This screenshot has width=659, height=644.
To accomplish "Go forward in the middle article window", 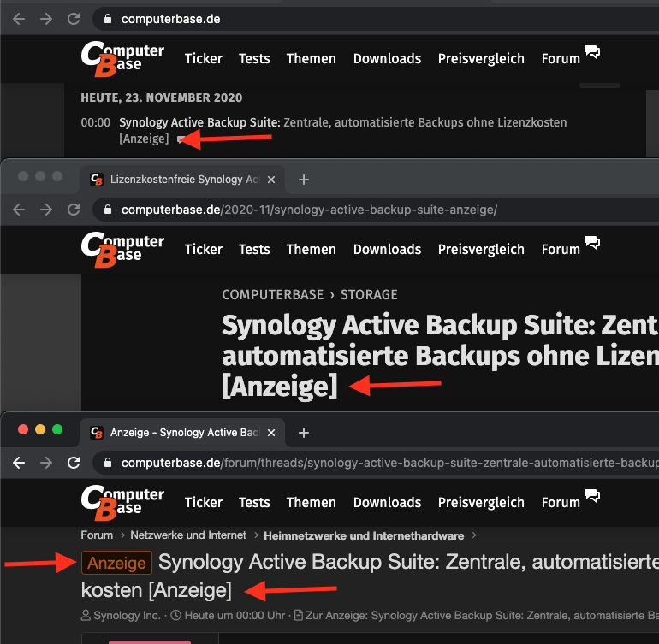I will (46, 210).
